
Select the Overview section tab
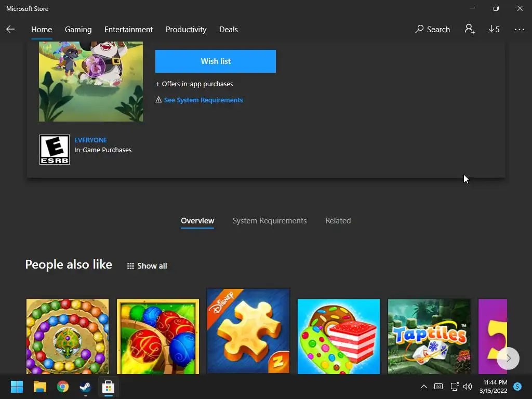pyautogui.click(x=197, y=221)
